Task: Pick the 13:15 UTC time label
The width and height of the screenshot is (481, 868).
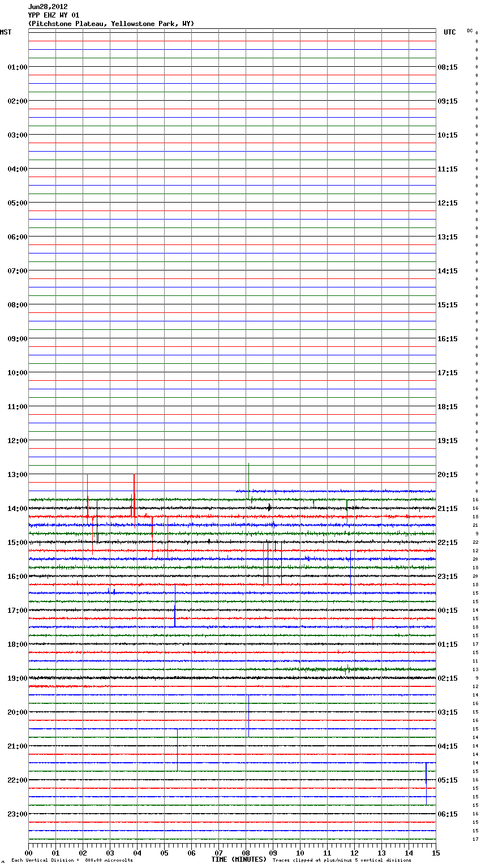Action: [x=448, y=237]
